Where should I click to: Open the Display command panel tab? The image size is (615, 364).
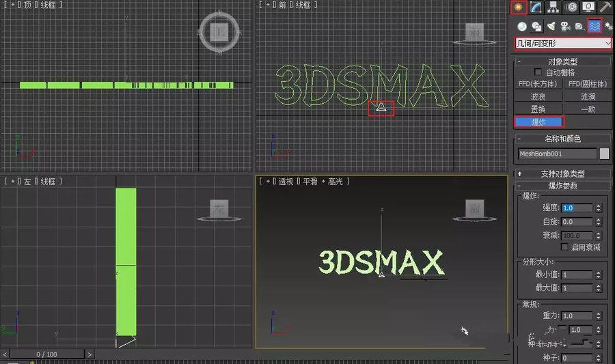(x=588, y=7)
